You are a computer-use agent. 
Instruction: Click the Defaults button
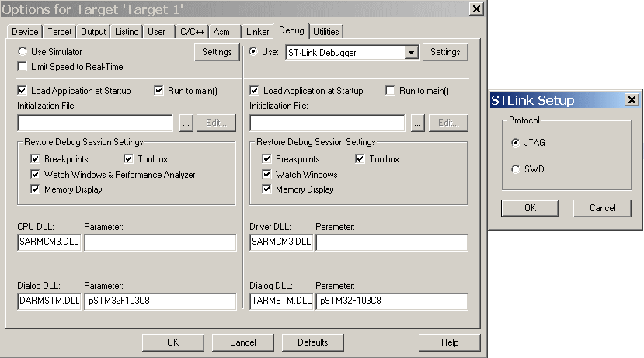click(x=312, y=342)
